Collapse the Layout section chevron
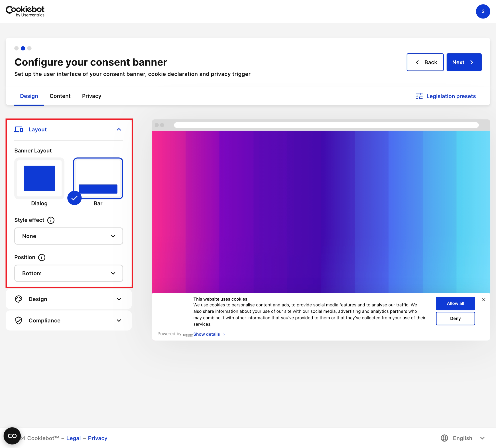 [119, 130]
